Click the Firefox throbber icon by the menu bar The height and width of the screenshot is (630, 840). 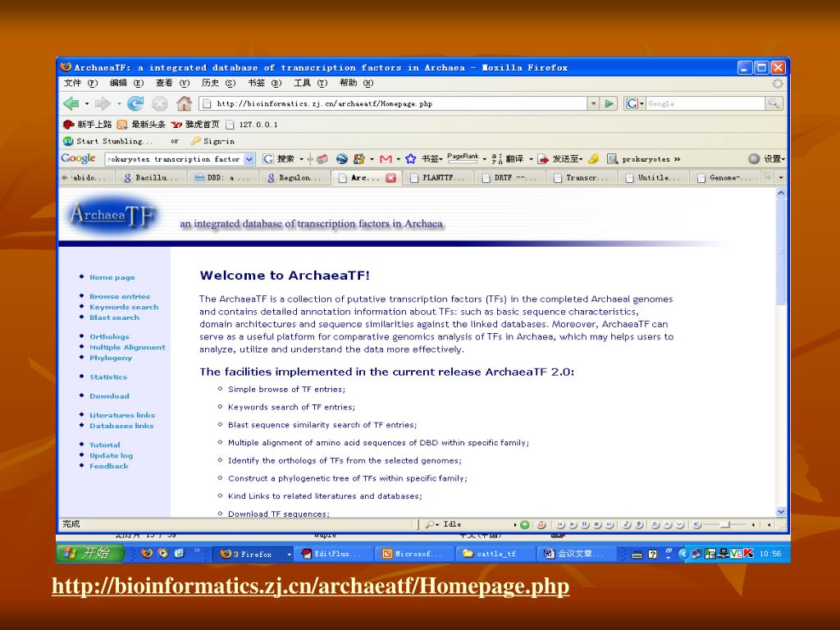pos(778,84)
